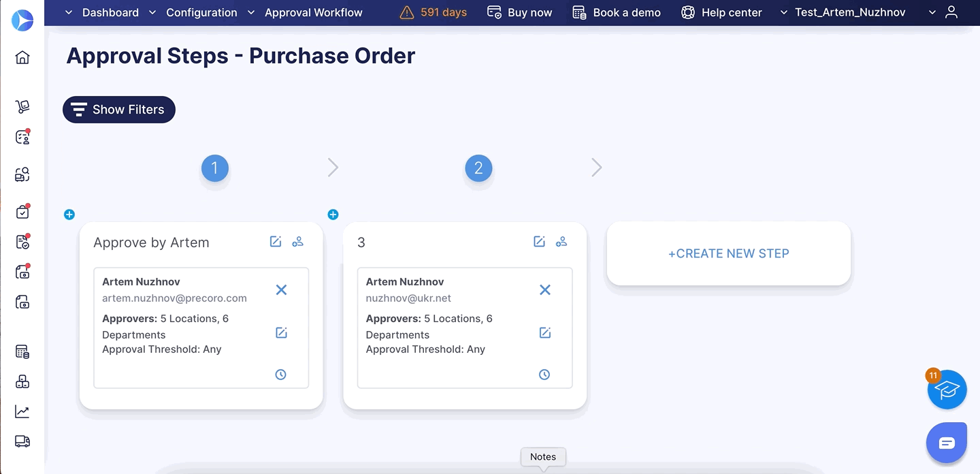Select the shopping cart icon in the sidebar
Viewport: 980px width, 474px height.
tap(22, 106)
